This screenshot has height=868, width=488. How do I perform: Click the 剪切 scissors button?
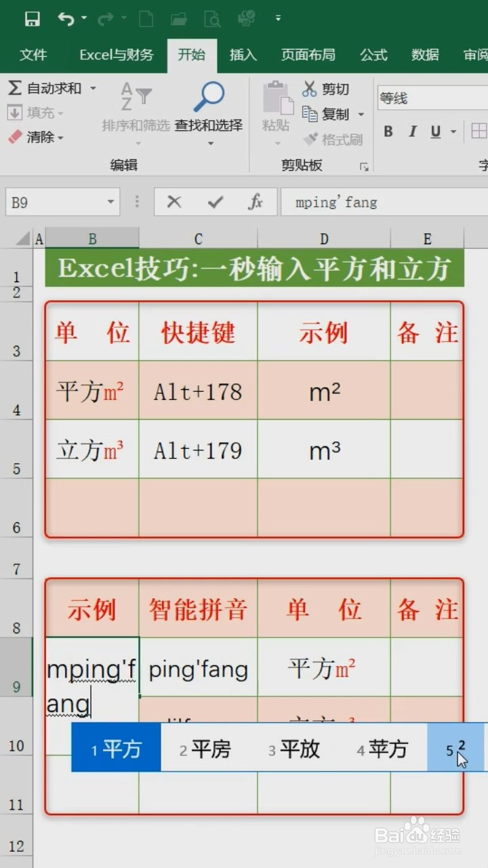coord(326,89)
